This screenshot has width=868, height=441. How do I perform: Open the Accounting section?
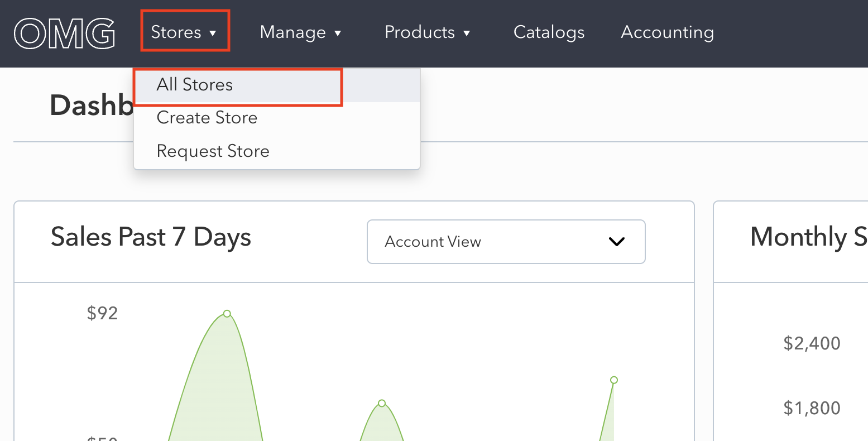(667, 32)
